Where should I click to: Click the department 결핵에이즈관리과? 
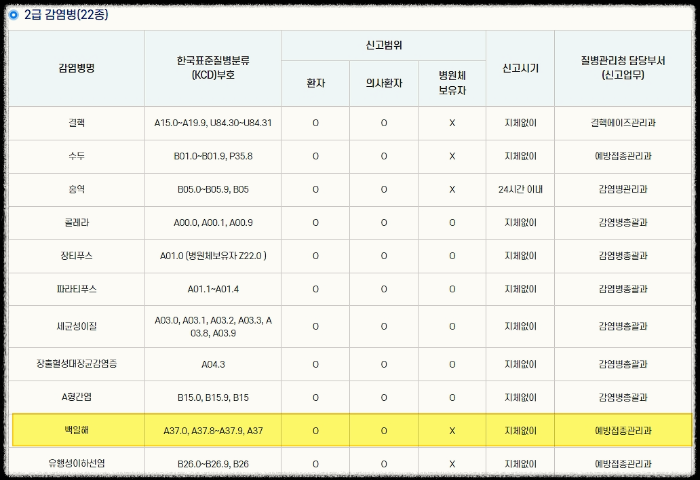pyautogui.click(x=623, y=123)
